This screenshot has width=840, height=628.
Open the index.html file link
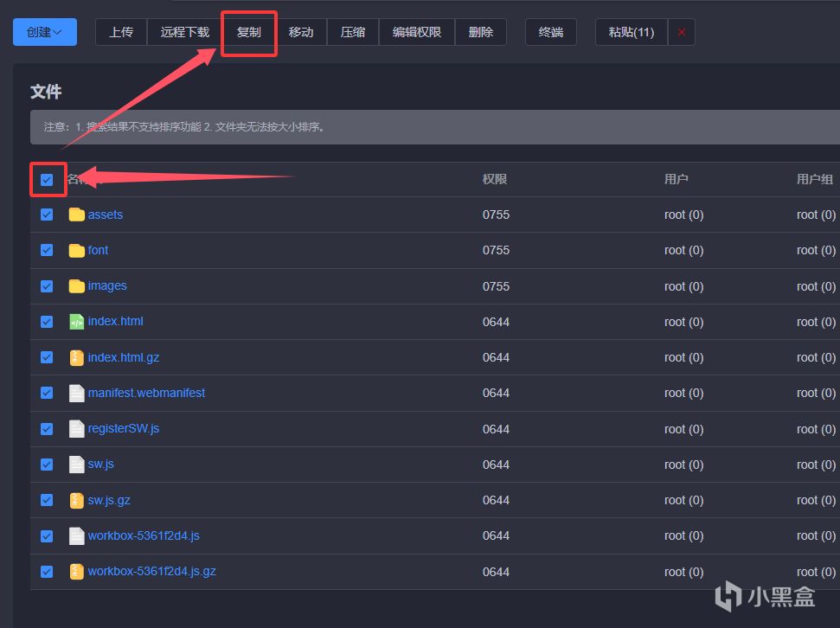click(x=115, y=322)
